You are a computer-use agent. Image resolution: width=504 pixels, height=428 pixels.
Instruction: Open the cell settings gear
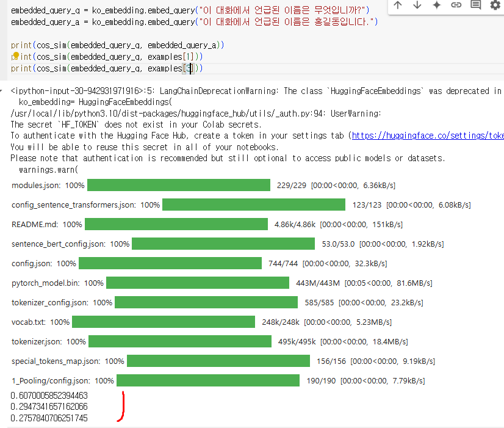495,5
